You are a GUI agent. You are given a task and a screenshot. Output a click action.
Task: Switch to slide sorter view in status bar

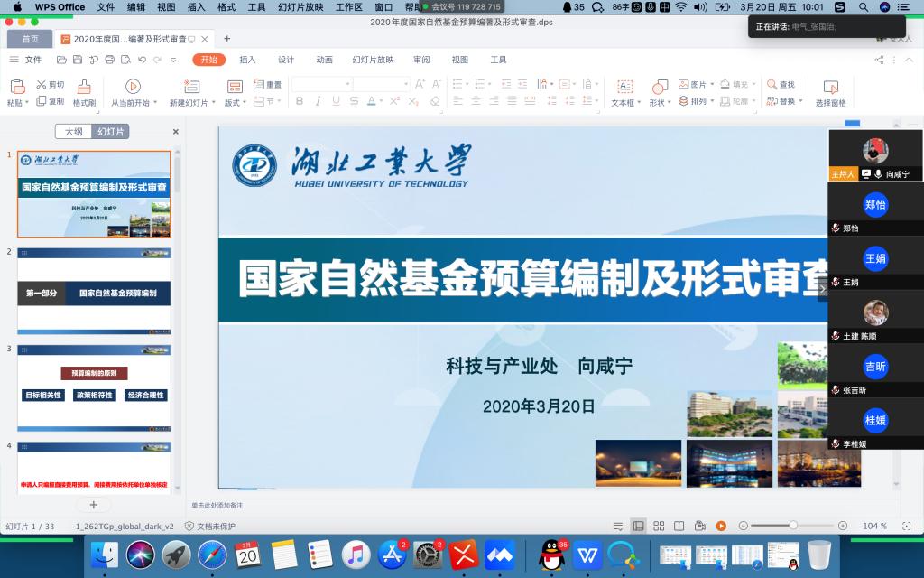pos(659,526)
